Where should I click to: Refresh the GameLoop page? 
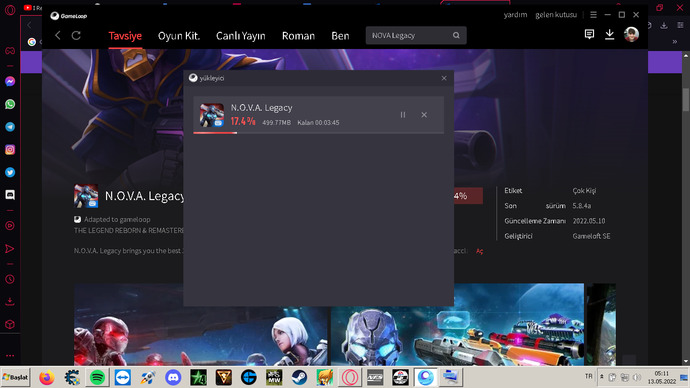pos(76,36)
